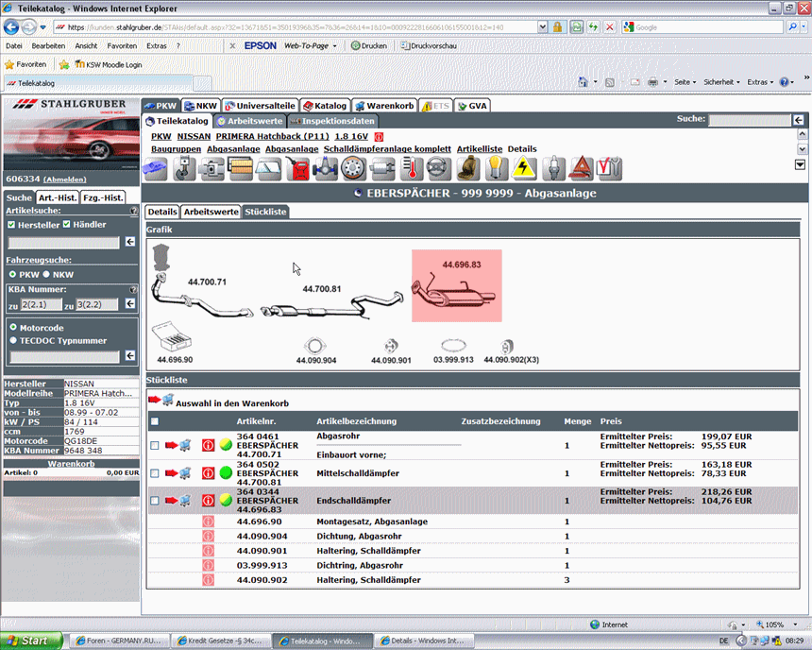Open the axle and suspension group icon

point(327,168)
